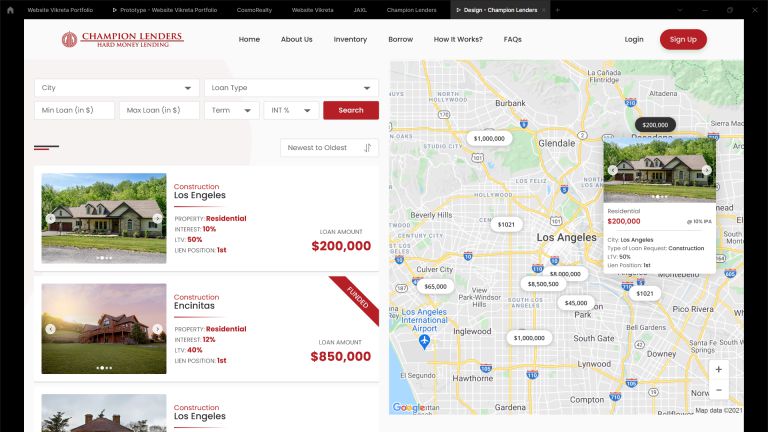This screenshot has width=768, height=432.
Task: Show next photo of Los Engeles listing
Action: 157,218
